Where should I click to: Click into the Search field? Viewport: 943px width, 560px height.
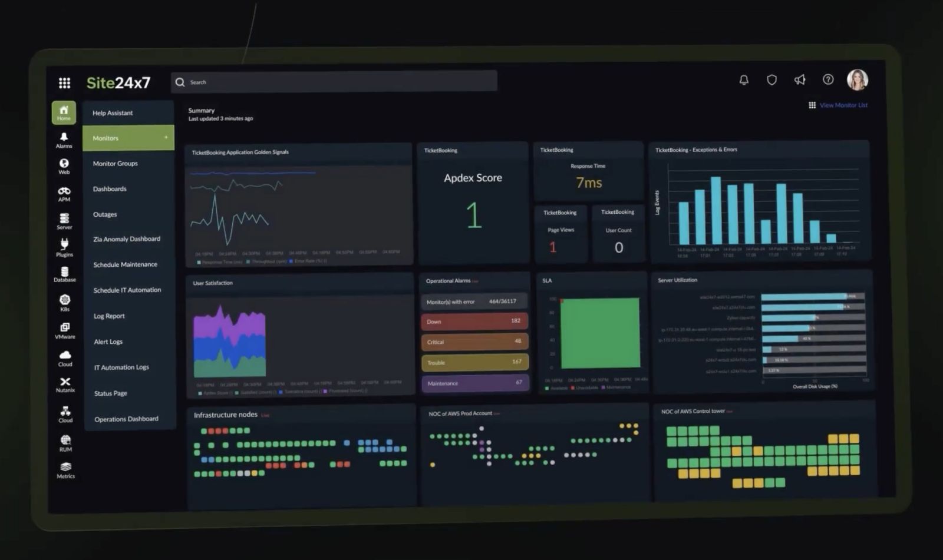[x=334, y=82]
